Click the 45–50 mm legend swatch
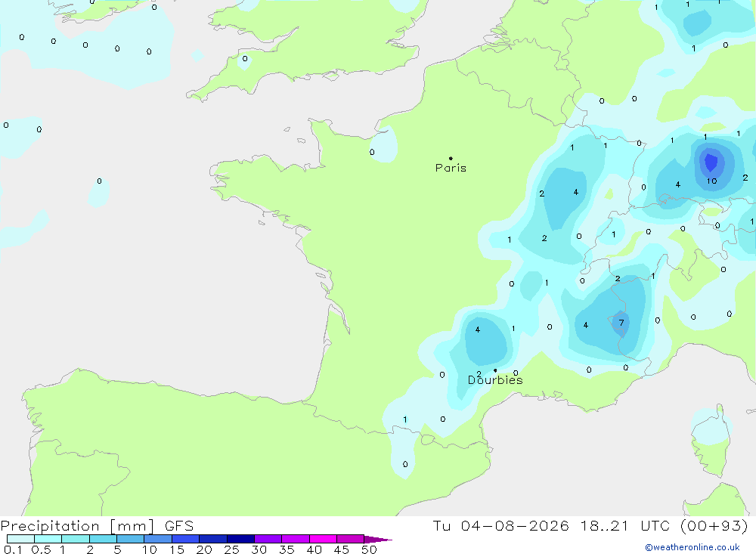This screenshot has width=756, height=554. [x=351, y=539]
